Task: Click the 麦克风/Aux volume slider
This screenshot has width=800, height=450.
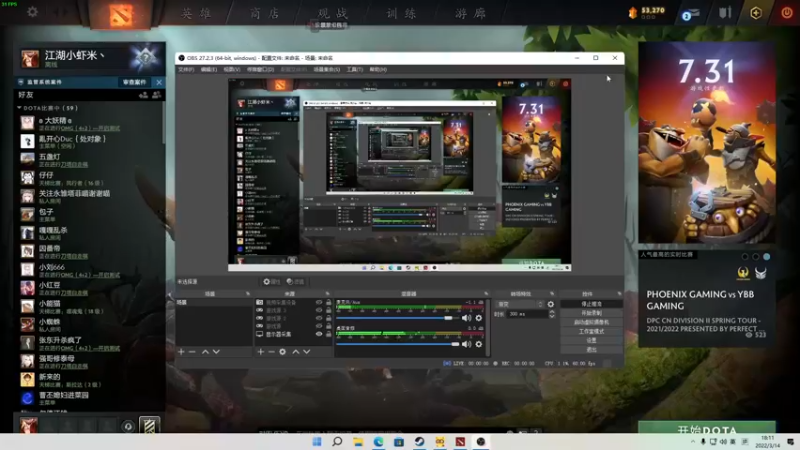Action: click(397, 318)
